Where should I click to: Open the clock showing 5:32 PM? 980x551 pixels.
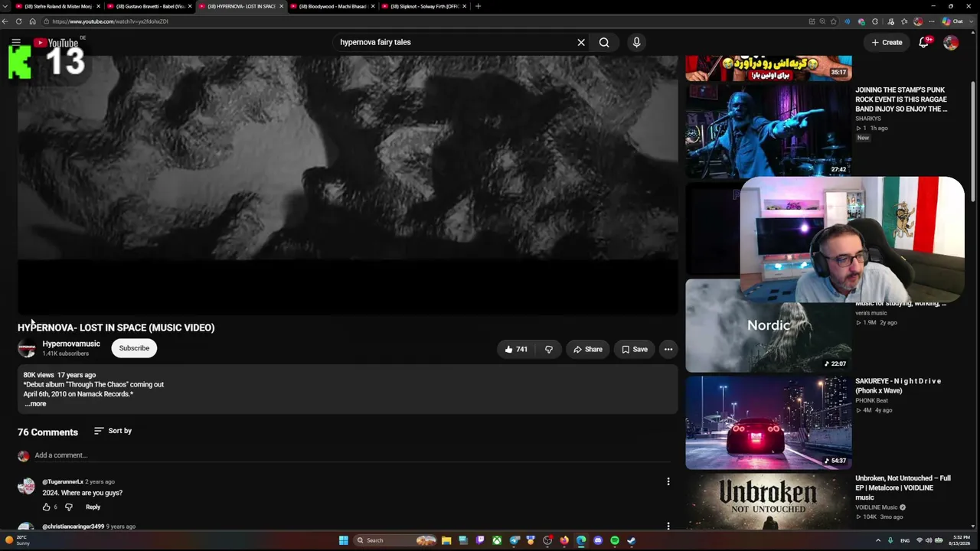(x=958, y=540)
